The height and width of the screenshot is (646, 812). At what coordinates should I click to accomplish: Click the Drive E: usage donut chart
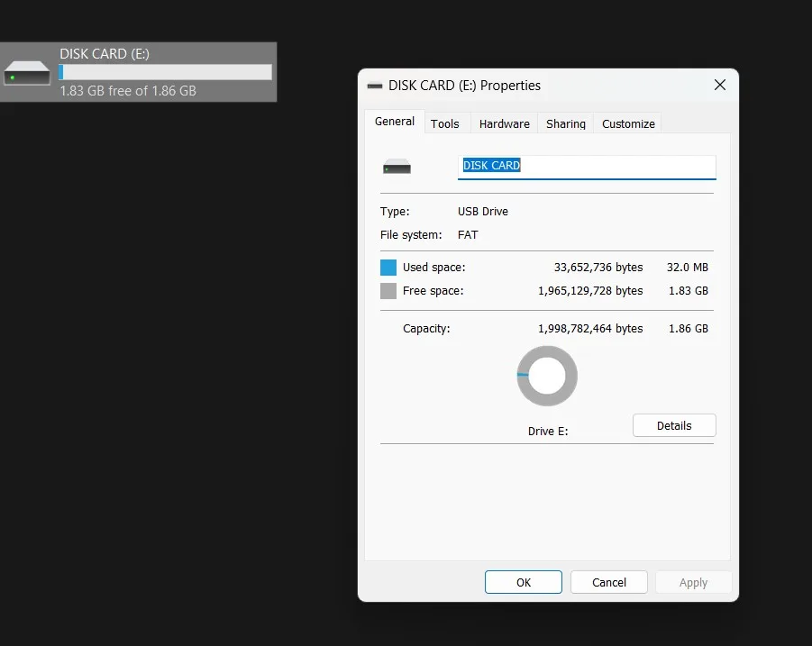547,376
